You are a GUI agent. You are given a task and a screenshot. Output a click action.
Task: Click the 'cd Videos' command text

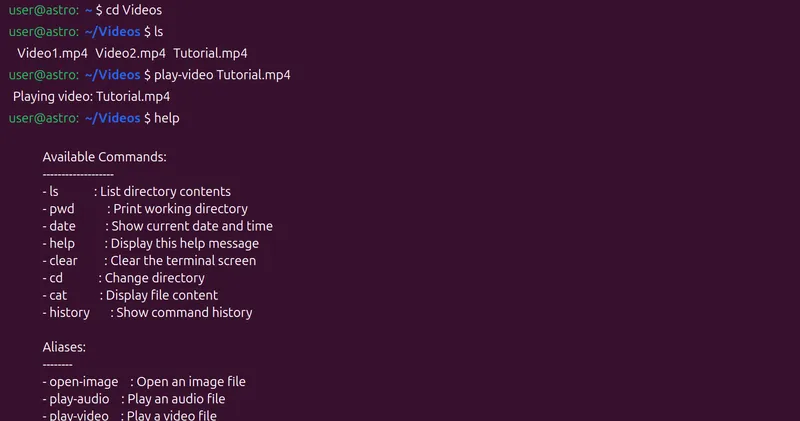click(x=135, y=10)
